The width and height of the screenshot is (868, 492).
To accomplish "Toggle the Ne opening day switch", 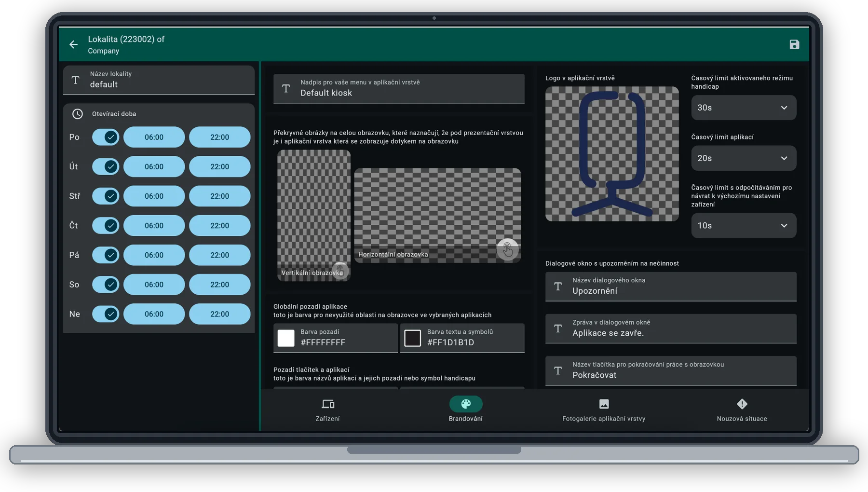I will (x=106, y=314).
